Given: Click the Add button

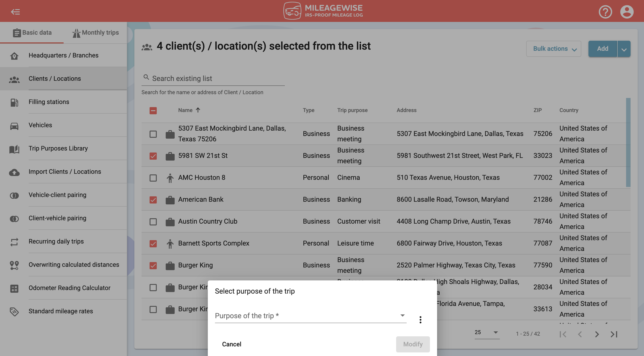Looking at the screenshot, I should (x=603, y=49).
